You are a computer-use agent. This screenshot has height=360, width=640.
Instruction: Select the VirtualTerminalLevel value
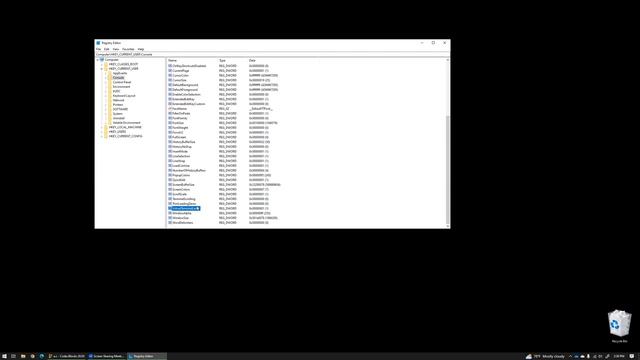point(186,209)
